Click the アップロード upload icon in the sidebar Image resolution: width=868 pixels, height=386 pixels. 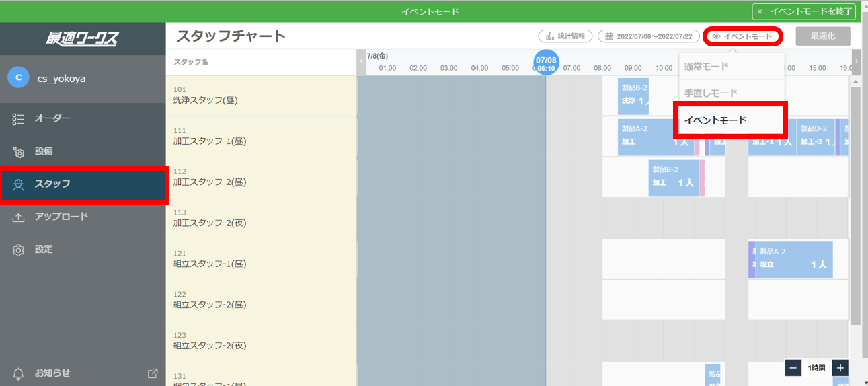point(19,217)
